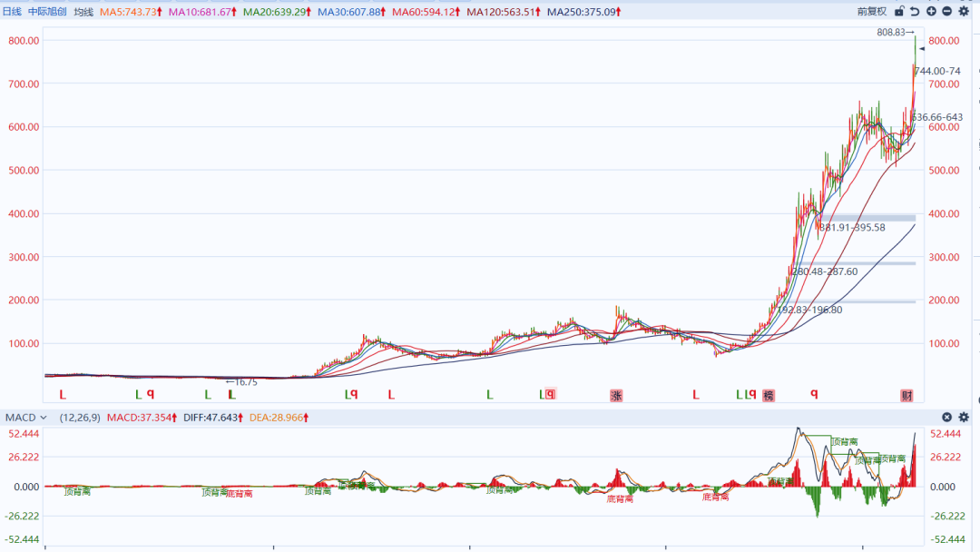The image size is (980, 552).
Task: Click the 中际旭创 stock name
Action: (x=47, y=12)
